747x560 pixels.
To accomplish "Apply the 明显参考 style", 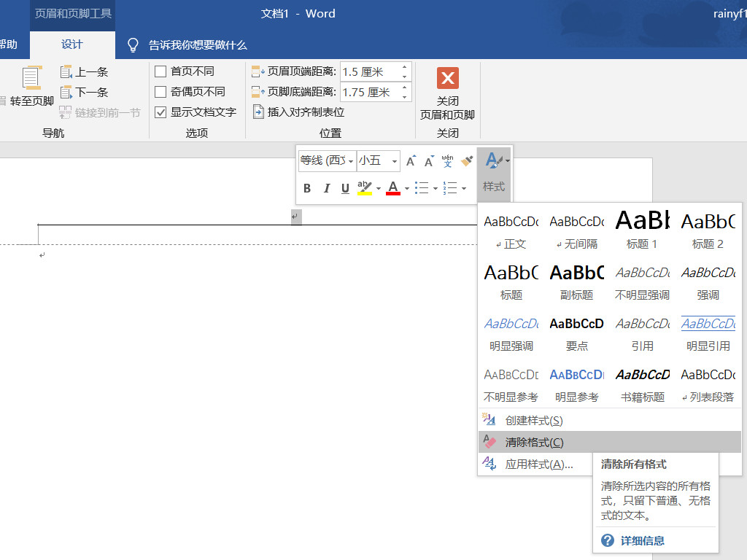I will 577,384.
